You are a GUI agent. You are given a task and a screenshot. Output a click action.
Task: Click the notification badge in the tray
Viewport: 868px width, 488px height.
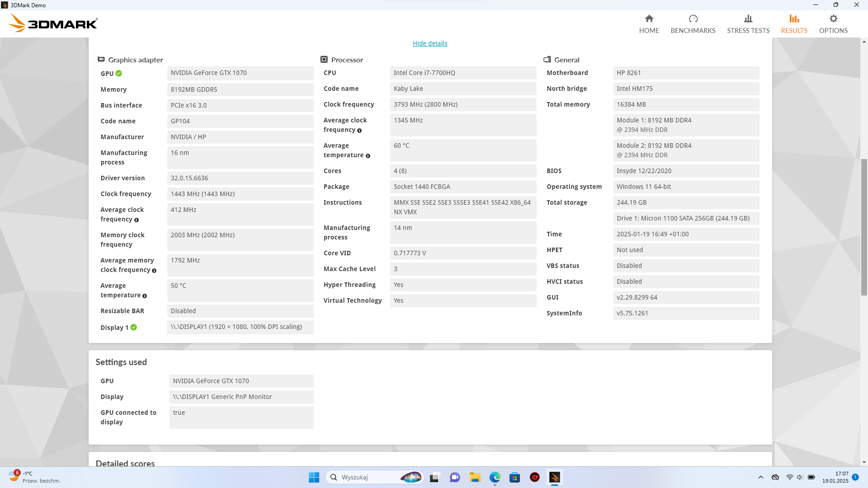[x=855, y=477]
